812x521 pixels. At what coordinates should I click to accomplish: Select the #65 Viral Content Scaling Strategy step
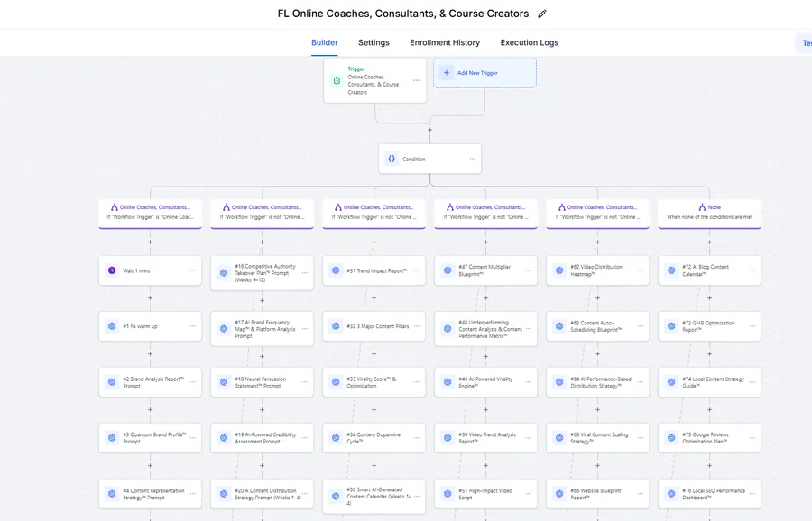click(x=597, y=438)
